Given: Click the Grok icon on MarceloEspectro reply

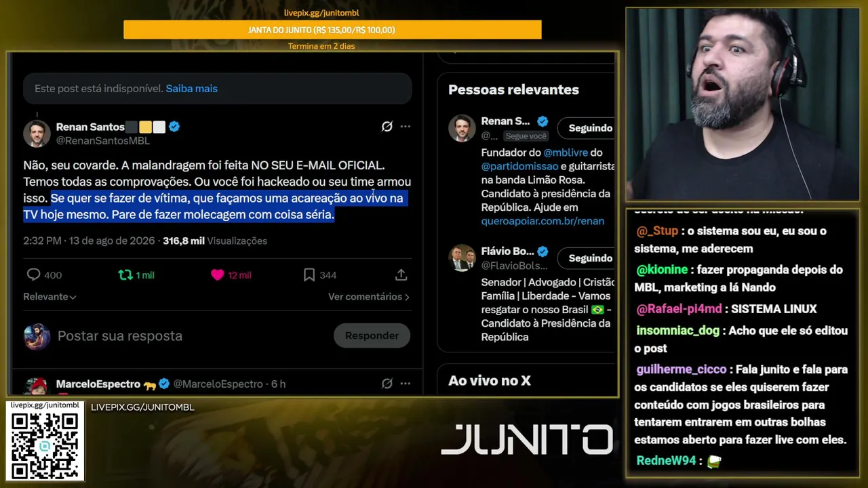Looking at the screenshot, I should tap(387, 384).
